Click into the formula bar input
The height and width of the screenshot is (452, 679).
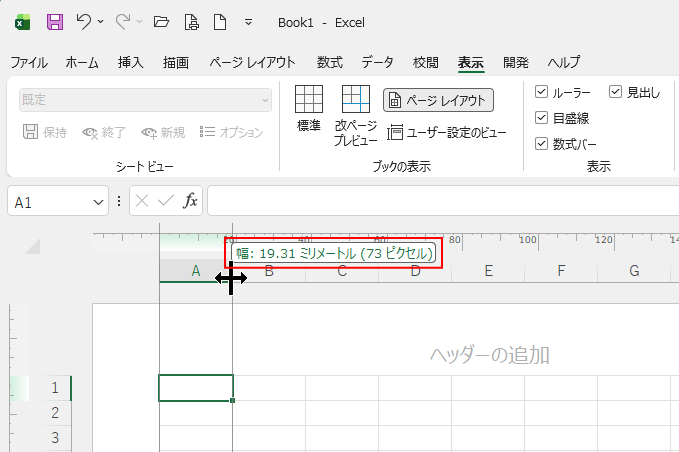(x=443, y=200)
